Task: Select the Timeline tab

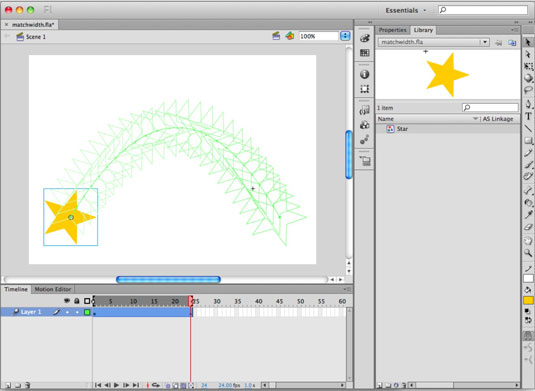Action: (x=16, y=289)
